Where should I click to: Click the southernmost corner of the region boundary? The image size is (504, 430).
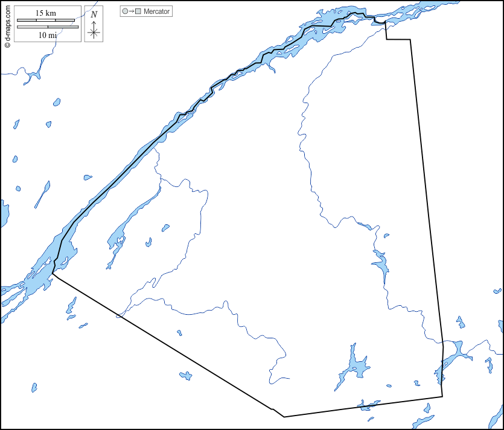click(x=284, y=416)
